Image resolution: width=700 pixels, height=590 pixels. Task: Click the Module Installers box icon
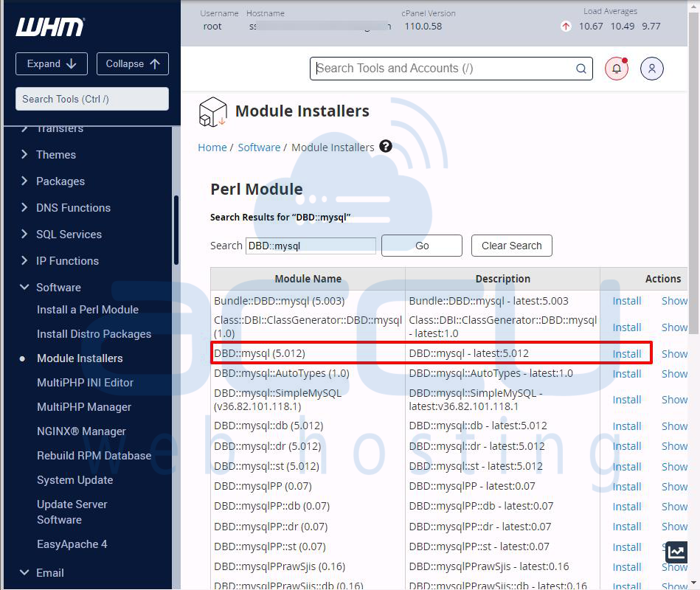[213, 111]
